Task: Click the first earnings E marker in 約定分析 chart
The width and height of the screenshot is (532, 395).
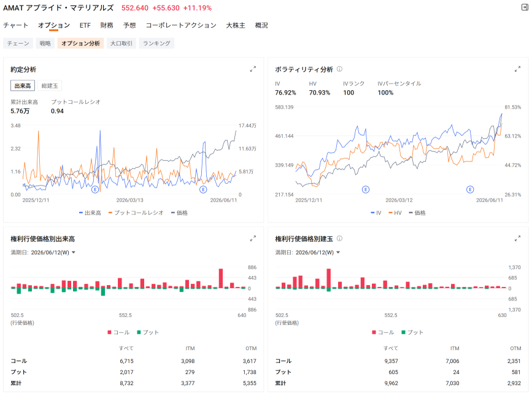Action: point(95,190)
